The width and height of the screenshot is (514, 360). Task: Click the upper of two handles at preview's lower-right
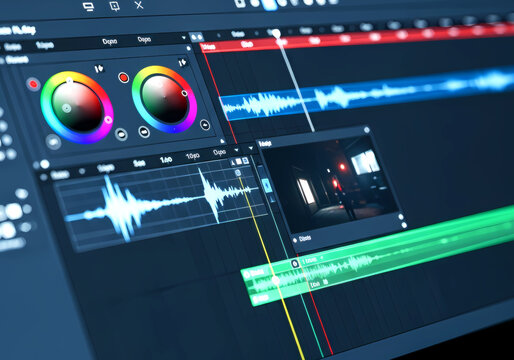tap(401, 217)
